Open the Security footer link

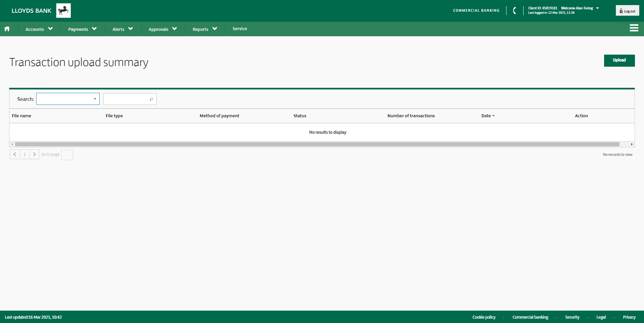click(x=572, y=317)
